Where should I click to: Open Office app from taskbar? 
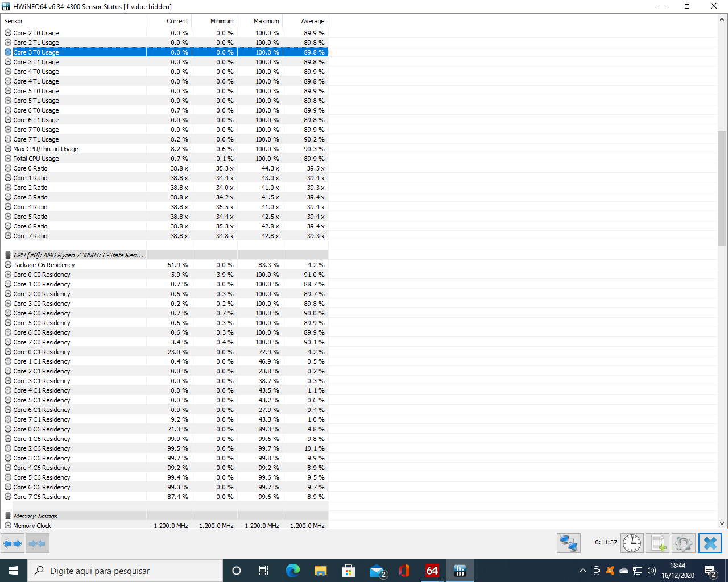click(404, 571)
